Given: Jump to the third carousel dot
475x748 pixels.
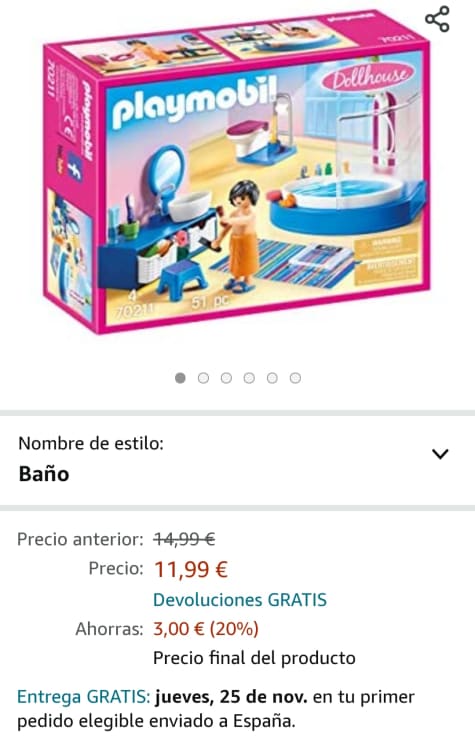Looking at the screenshot, I should [x=226, y=378].
